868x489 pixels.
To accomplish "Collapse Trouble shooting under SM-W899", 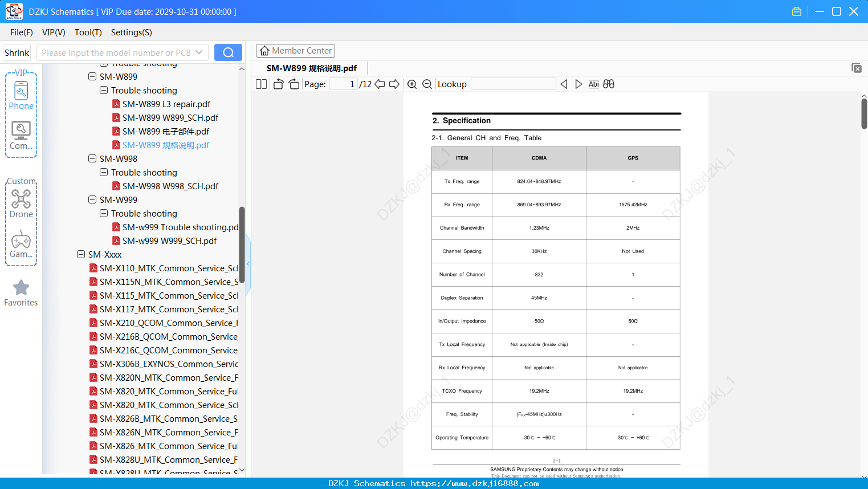I will (104, 90).
